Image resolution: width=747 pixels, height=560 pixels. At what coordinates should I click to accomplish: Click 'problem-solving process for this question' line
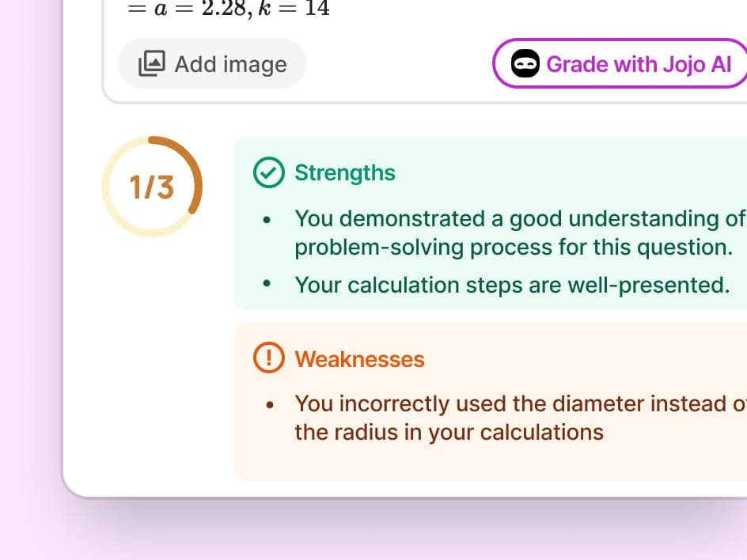tap(514, 247)
